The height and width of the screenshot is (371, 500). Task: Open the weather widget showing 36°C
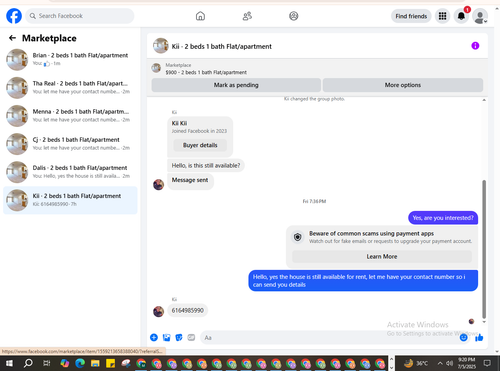416,363
